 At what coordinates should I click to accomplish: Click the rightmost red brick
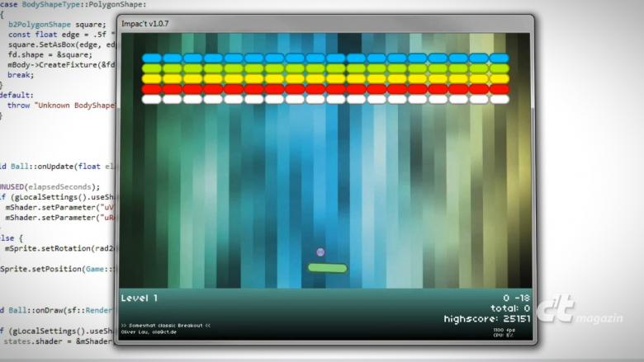pyautogui.click(x=500, y=89)
